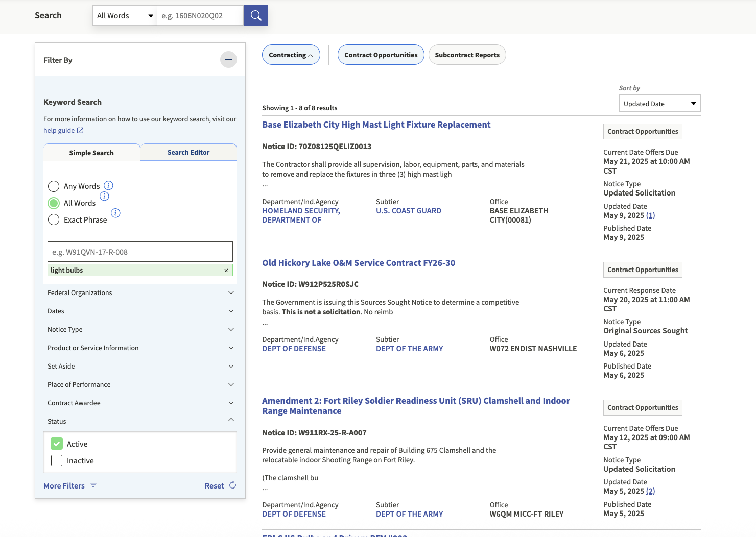Expand the Dates filter section

[x=140, y=311]
